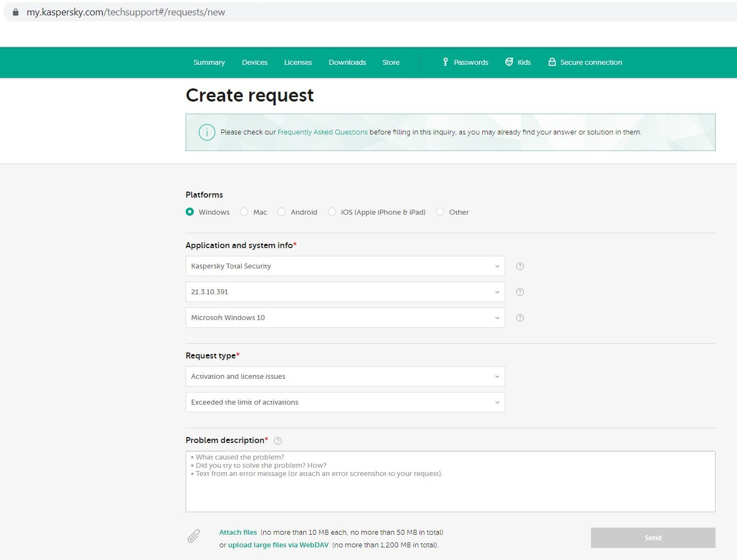The image size is (737, 560).
Task: Select the Other platform radio button
Action: [x=440, y=212]
